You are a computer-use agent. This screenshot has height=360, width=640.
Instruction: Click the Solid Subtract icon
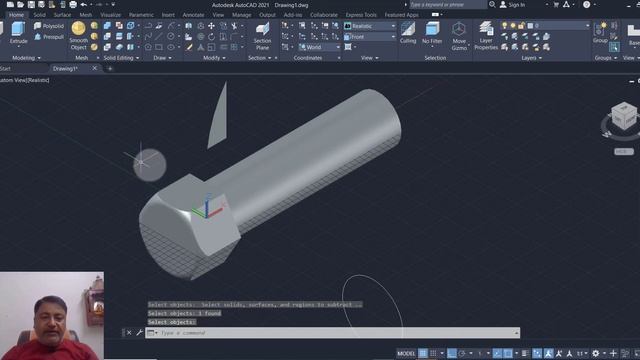coord(107,37)
